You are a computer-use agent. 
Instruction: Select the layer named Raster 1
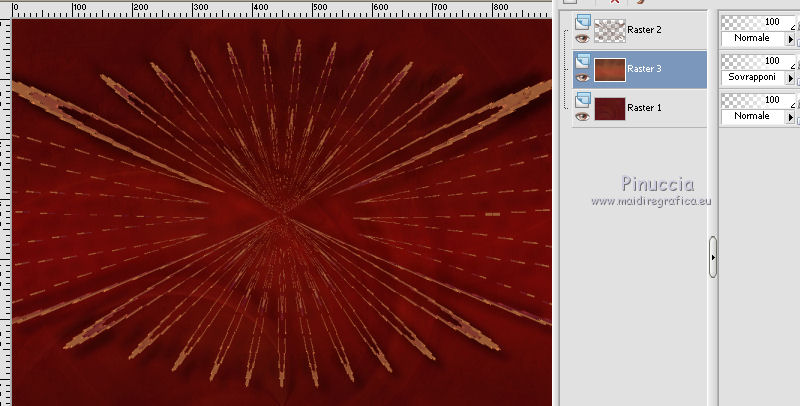644,108
